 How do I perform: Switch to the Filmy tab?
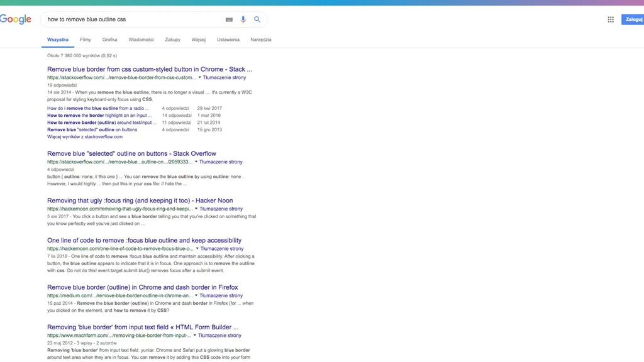tap(86, 40)
